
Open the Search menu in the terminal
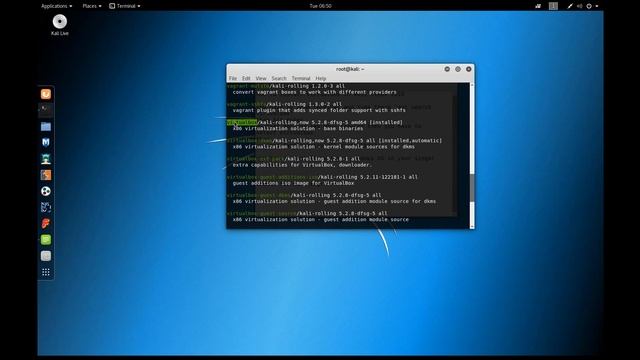(279, 78)
